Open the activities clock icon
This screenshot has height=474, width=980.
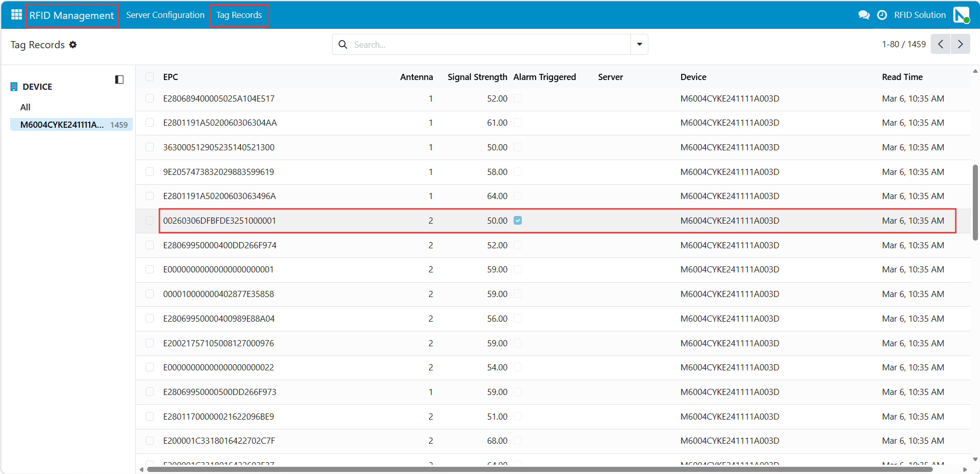tap(882, 15)
